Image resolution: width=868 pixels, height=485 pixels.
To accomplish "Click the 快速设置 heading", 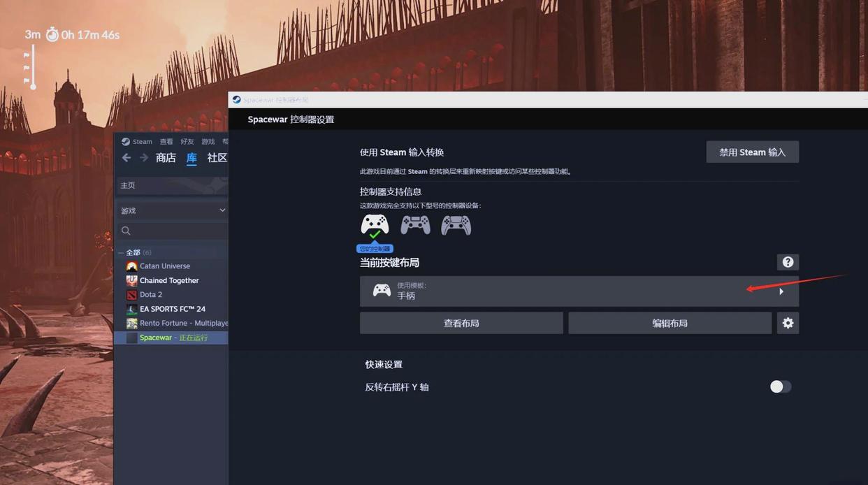I will coord(384,364).
